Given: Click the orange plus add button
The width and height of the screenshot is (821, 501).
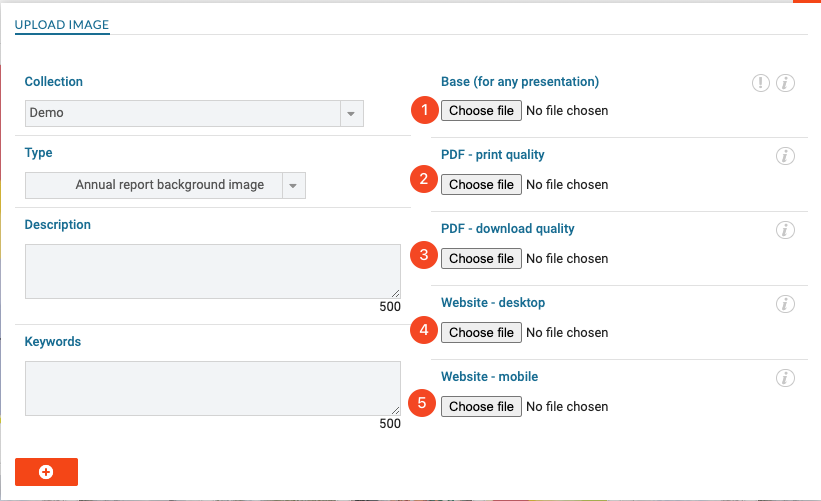Looking at the screenshot, I should pos(46,472).
